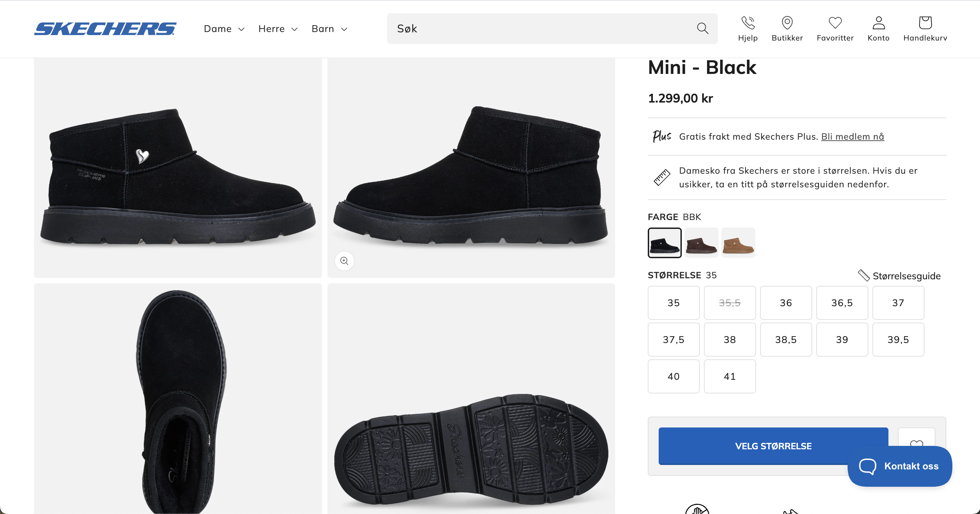Select size 38,5
Image resolution: width=980 pixels, height=514 pixels.
pos(786,340)
